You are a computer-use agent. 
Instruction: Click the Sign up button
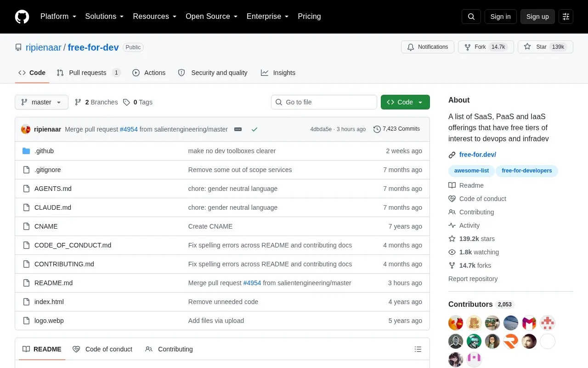(x=537, y=17)
